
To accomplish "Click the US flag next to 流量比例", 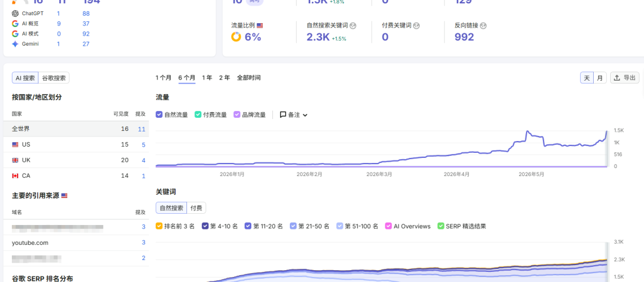I will coord(259,25).
